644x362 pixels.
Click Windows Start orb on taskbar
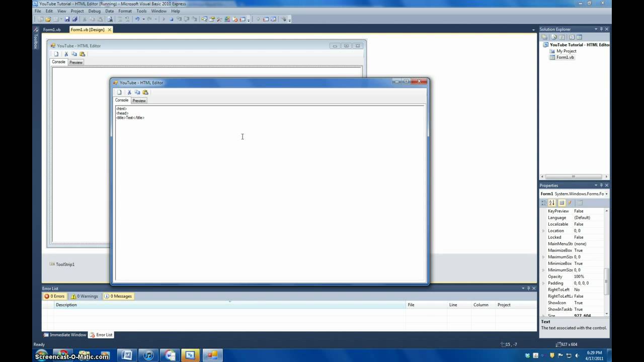(41, 355)
